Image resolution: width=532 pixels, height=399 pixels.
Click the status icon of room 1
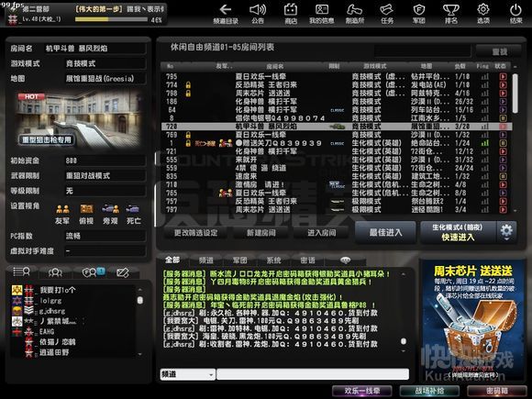tap(503, 143)
